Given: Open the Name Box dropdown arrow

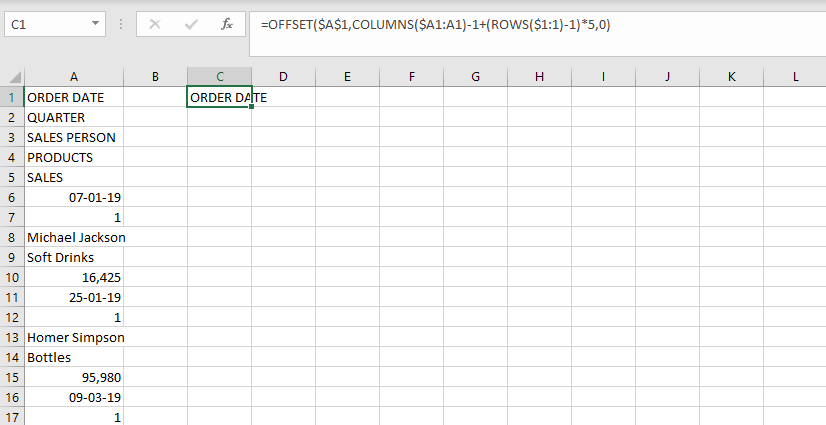Looking at the screenshot, I should [95, 24].
